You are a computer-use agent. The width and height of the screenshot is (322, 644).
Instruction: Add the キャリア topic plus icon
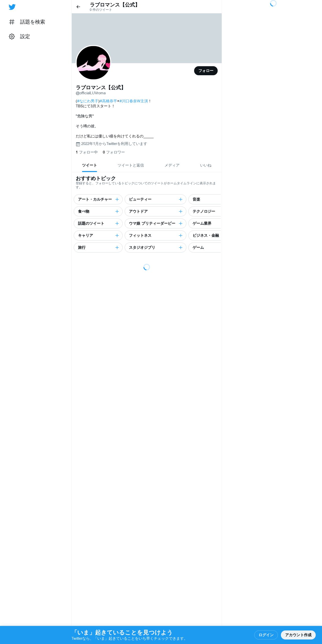pos(117,235)
